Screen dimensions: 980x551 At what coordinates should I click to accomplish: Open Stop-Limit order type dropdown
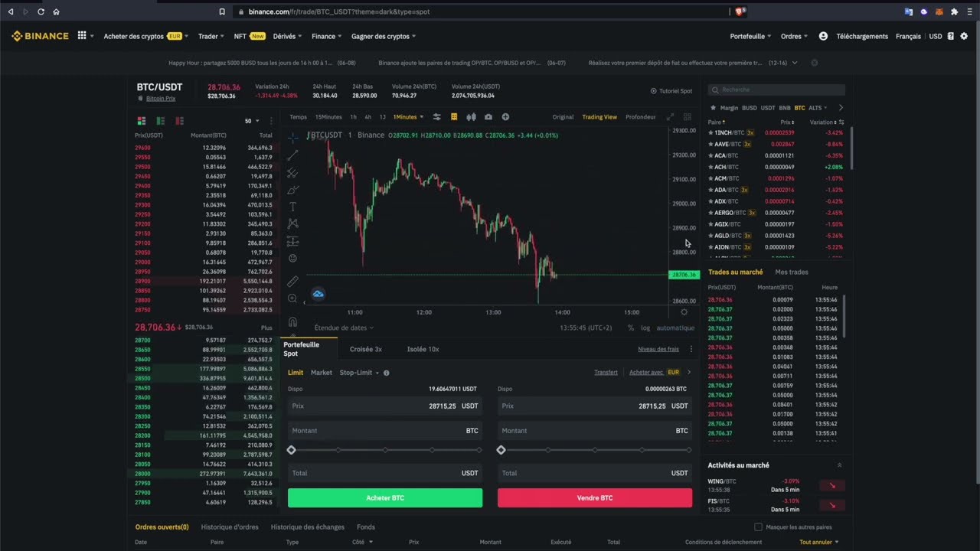pyautogui.click(x=359, y=373)
